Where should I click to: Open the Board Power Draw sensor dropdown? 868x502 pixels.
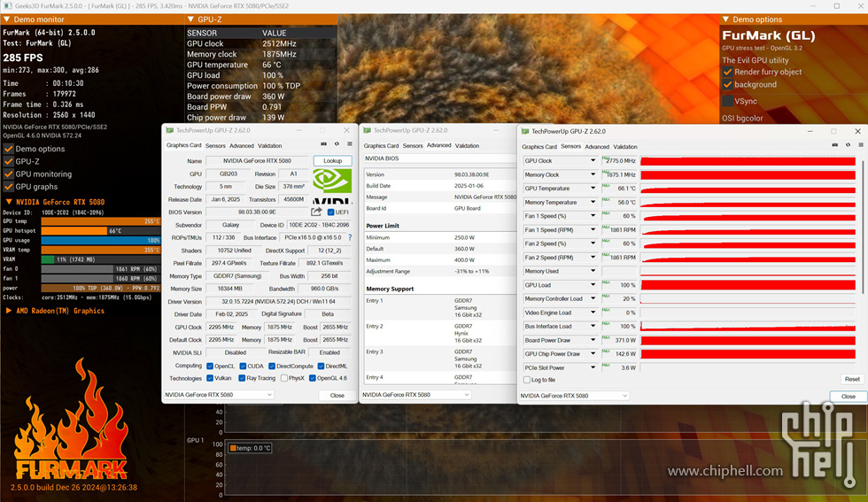pos(593,340)
